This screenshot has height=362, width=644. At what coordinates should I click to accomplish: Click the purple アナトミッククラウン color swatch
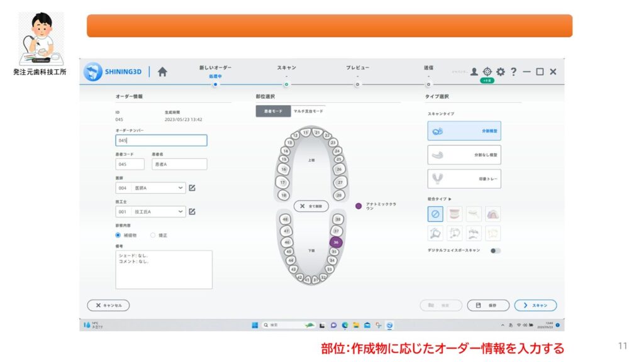pos(358,206)
